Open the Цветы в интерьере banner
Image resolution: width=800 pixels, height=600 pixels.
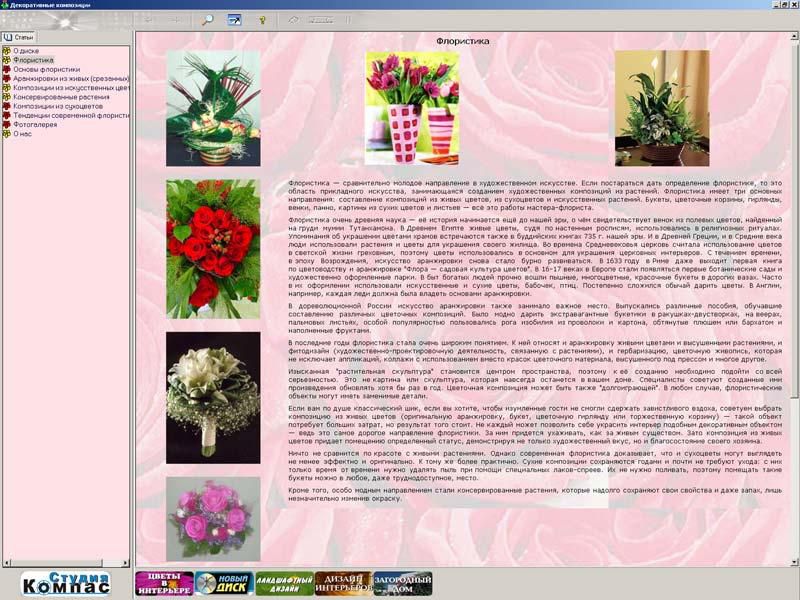164,583
